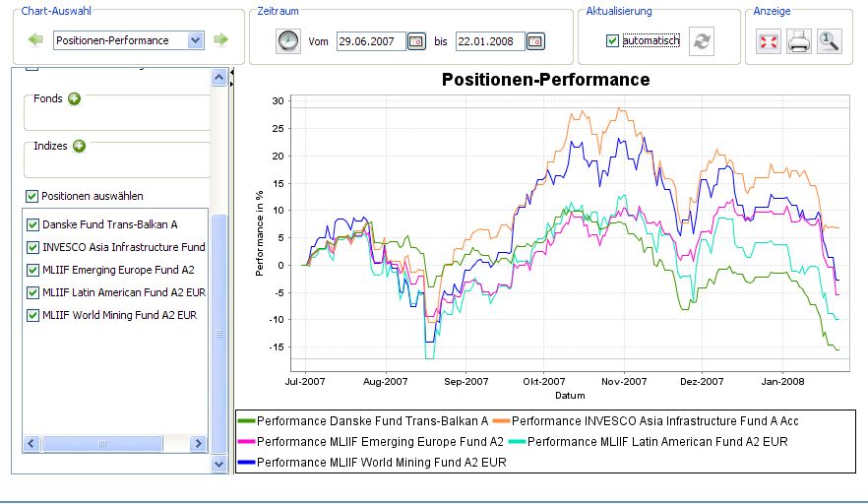Click the Performance in % axis title
This screenshot has height=504, width=868.
(259, 233)
